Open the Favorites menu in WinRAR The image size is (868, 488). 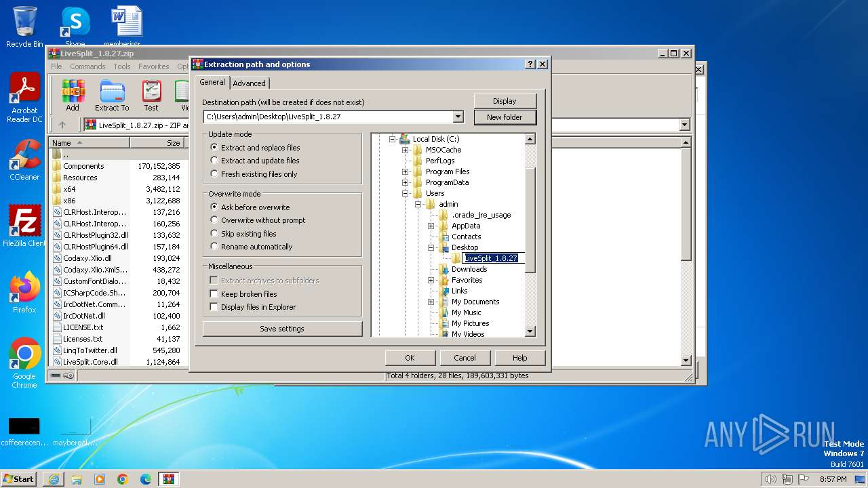point(154,66)
